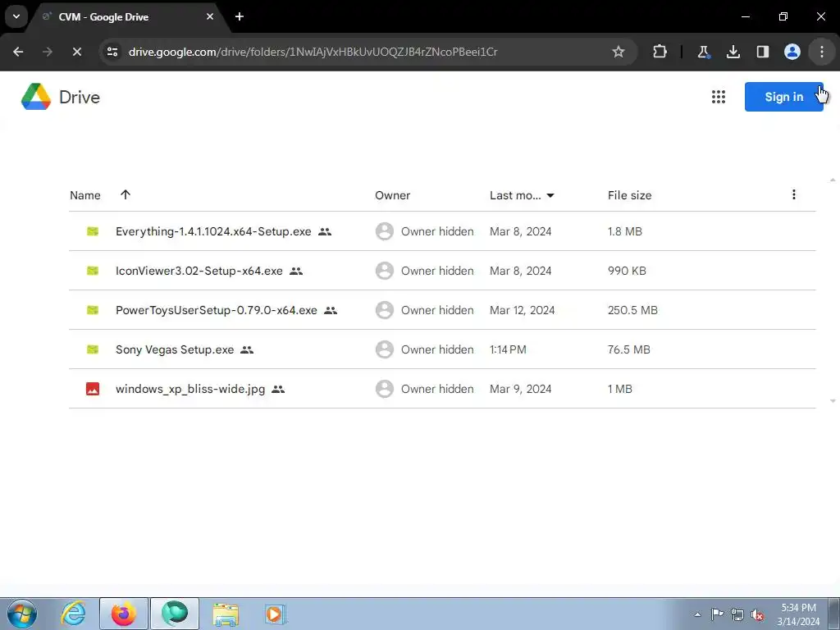
Task: Reverse name sort with arrow icon
Action: click(x=126, y=194)
